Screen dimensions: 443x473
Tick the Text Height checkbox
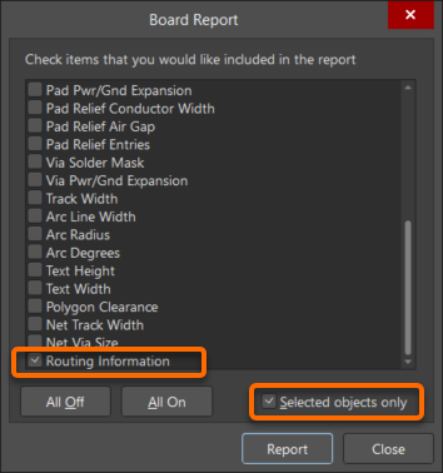(x=35, y=270)
